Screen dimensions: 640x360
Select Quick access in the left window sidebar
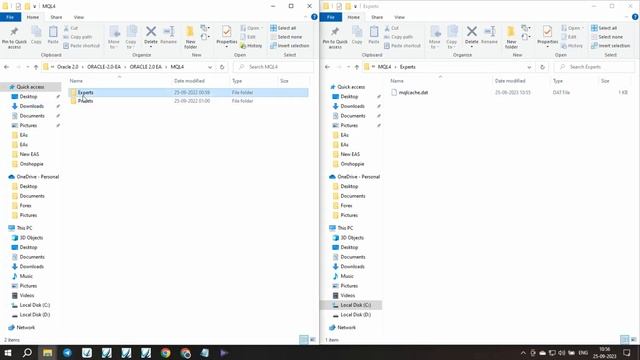[x=30, y=87]
